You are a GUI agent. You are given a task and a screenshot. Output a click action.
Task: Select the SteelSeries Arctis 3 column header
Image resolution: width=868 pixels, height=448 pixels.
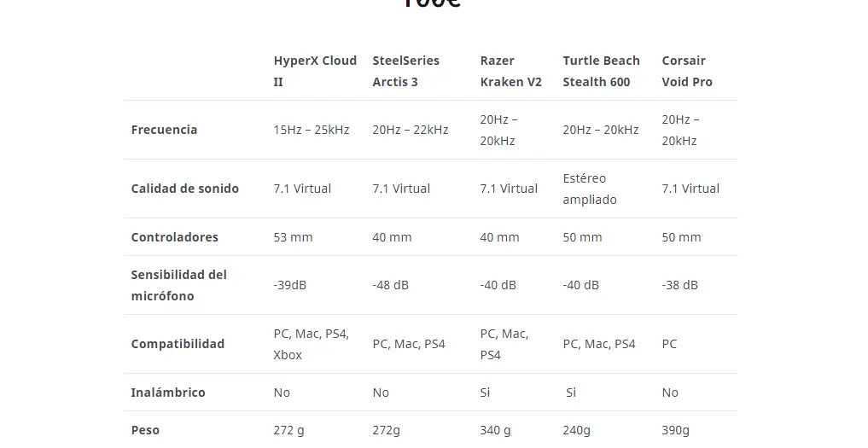tap(405, 71)
